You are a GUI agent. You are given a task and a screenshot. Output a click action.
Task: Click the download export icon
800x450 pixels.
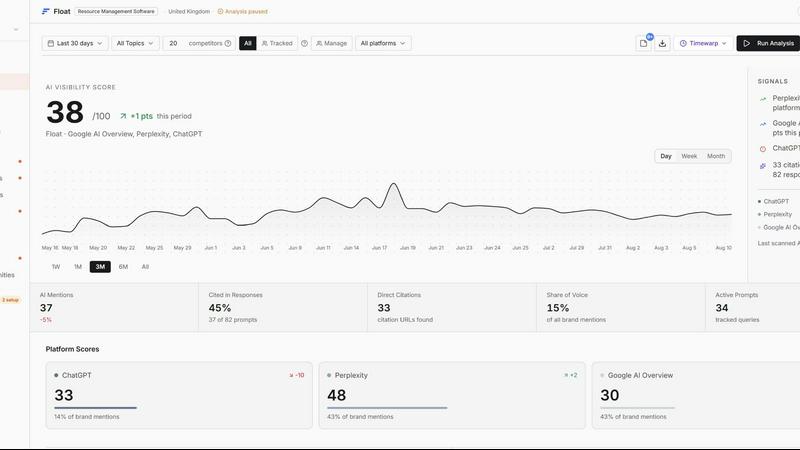[x=662, y=43]
